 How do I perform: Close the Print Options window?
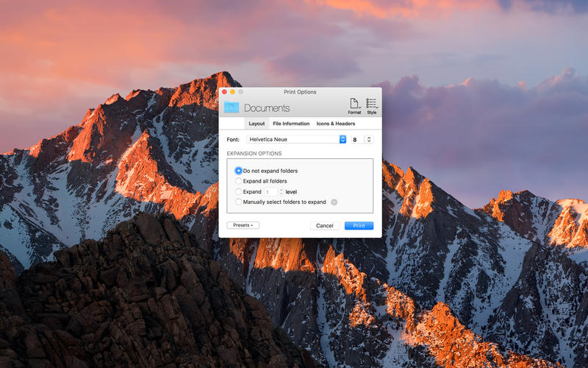click(225, 91)
